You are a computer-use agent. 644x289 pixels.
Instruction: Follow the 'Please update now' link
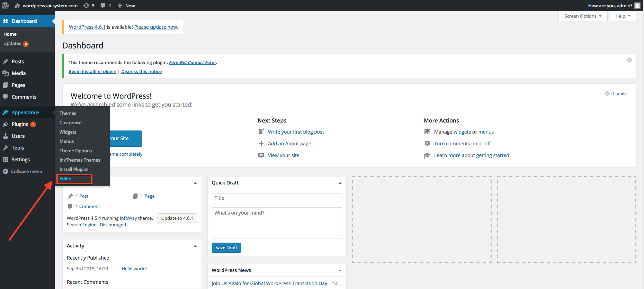click(x=155, y=27)
